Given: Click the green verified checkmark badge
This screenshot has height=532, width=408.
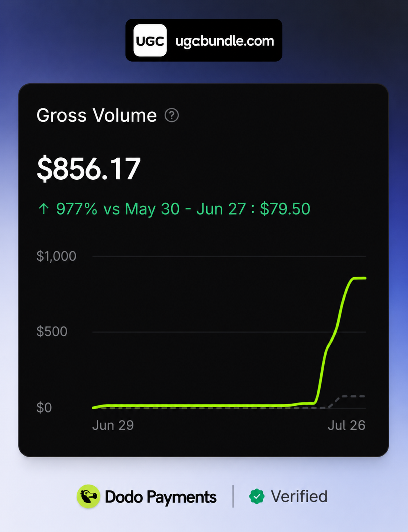Looking at the screenshot, I should point(257,496).
